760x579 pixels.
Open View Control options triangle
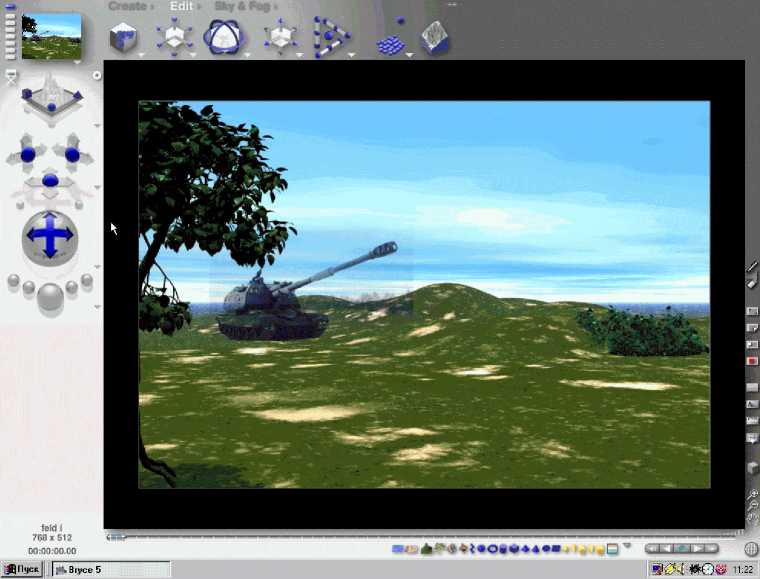click(x=97, y=125)
